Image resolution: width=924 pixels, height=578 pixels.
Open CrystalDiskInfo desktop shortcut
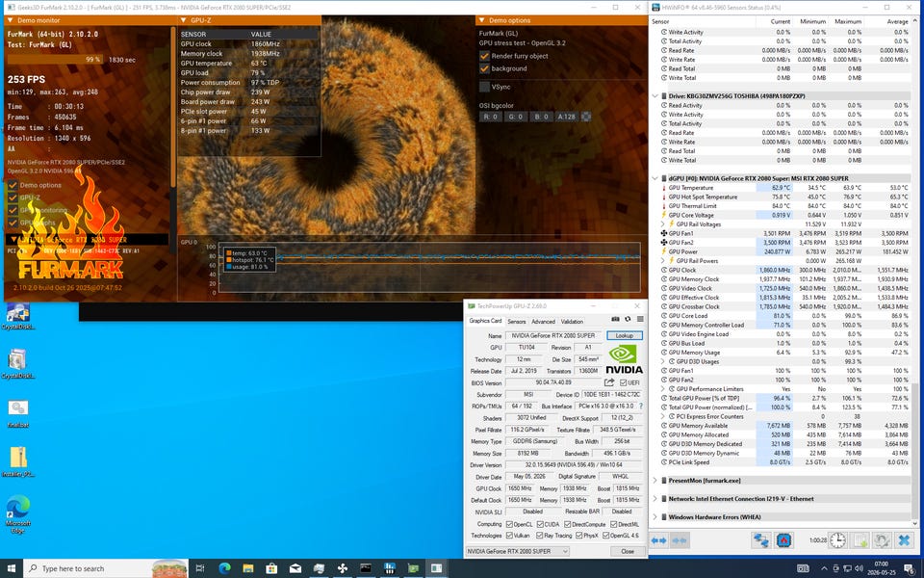point(17,316)
